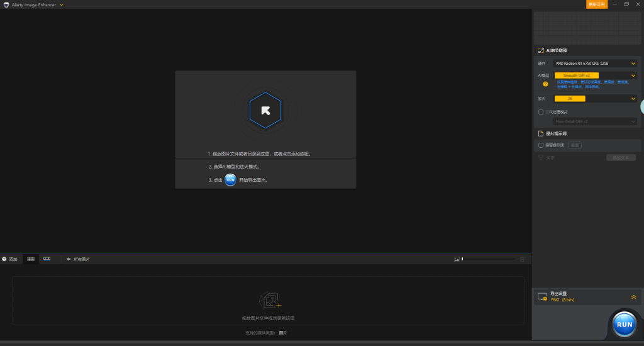Click the 添加 plus icon
This screenshot has height=346, width=644.
coord(4,259)
